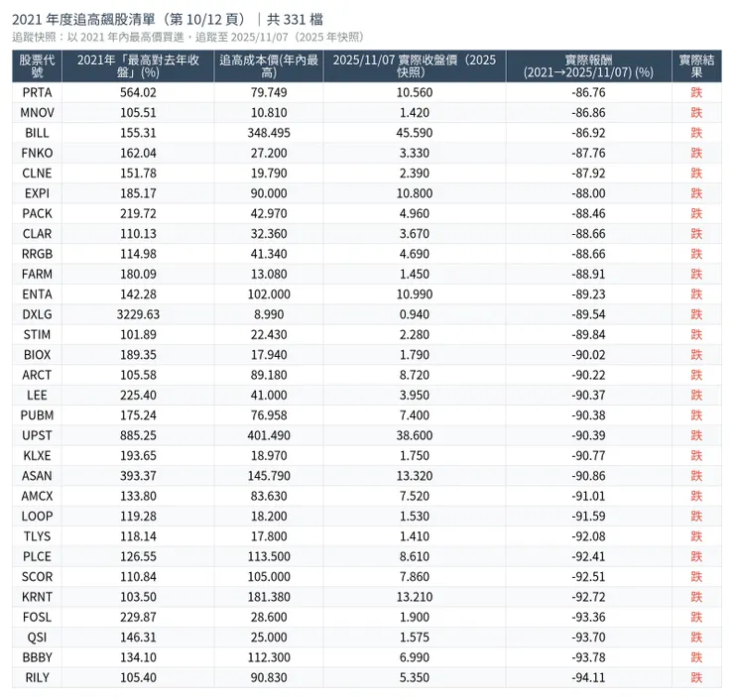Click the 401.490 cost price for UPST
The image size is (734, 700).
[269, 435]
